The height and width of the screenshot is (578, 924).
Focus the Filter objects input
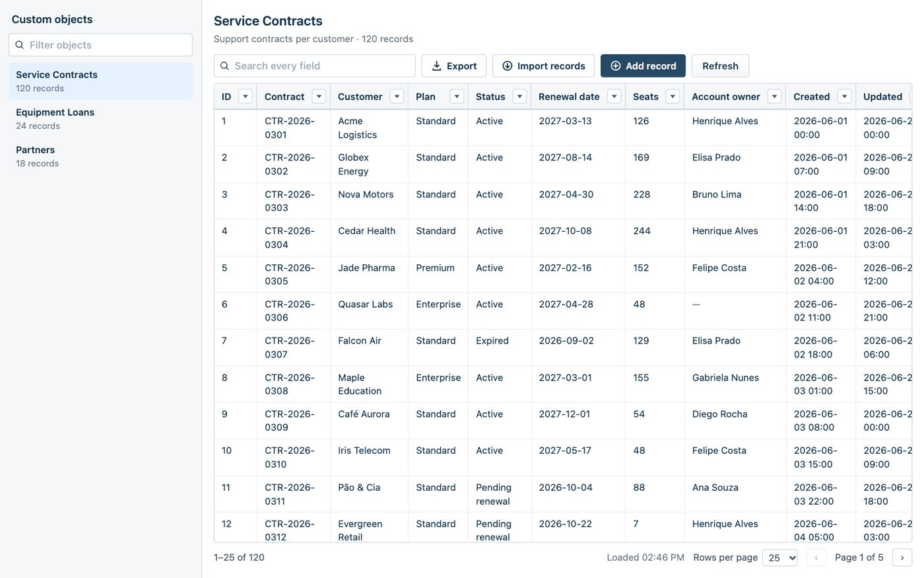101,45
